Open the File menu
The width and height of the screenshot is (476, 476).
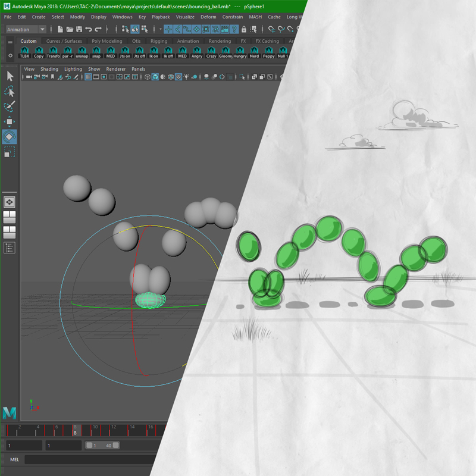pos(8,17)
